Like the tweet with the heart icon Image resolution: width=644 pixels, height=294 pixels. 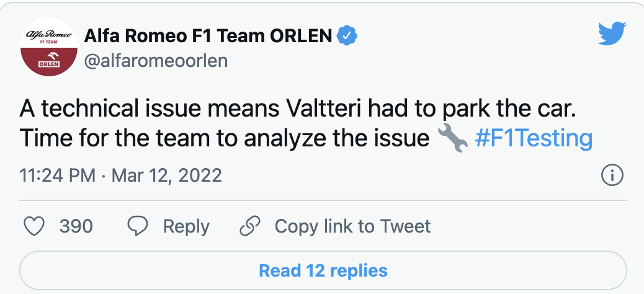(34, 226)
